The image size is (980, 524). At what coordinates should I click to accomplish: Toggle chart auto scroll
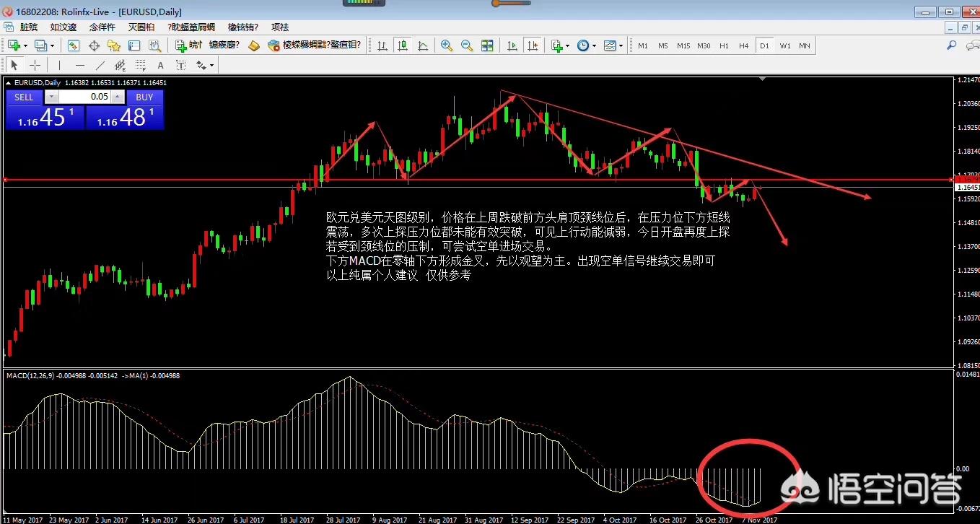click(x=512, y=45)
